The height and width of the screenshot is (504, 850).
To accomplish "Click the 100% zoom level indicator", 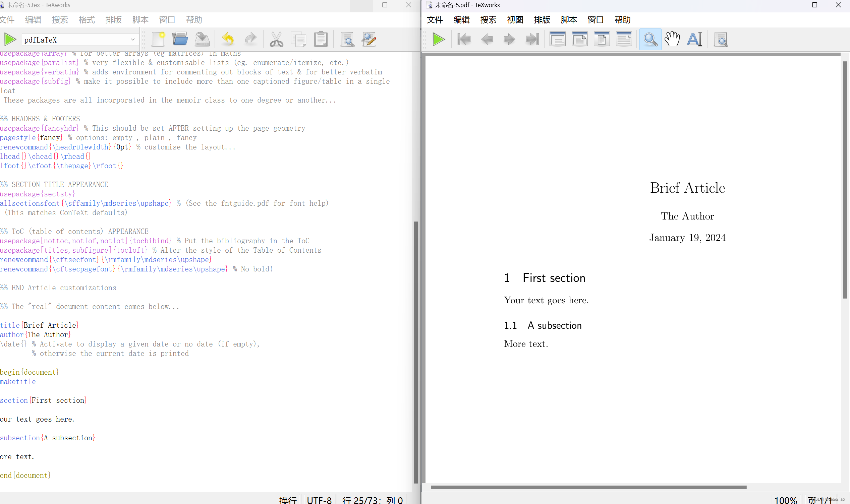I will [x=785, y=500].
